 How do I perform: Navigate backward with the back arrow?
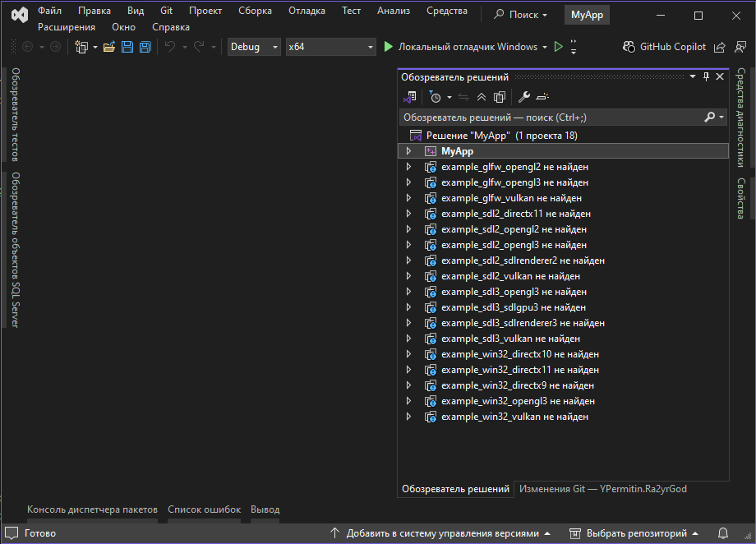[28, 47]
